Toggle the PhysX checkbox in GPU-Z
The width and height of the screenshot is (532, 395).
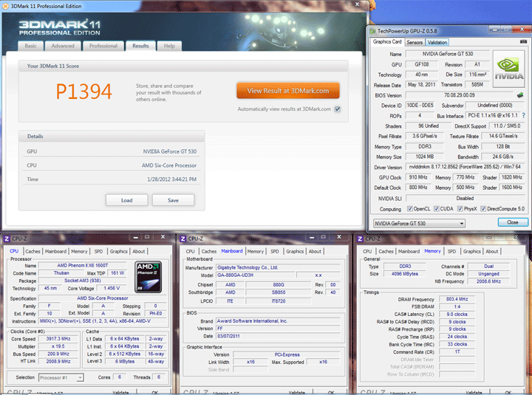[x=460, y=209]
